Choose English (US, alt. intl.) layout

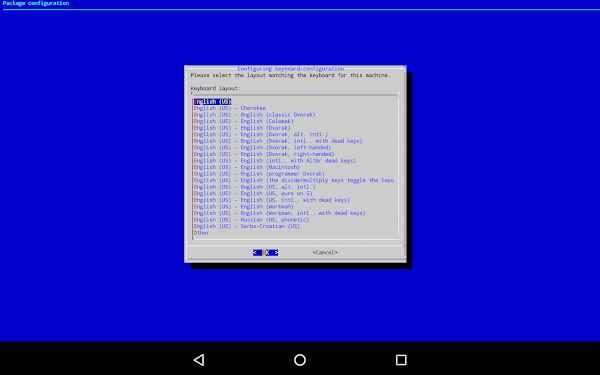[x=254, y=187]
